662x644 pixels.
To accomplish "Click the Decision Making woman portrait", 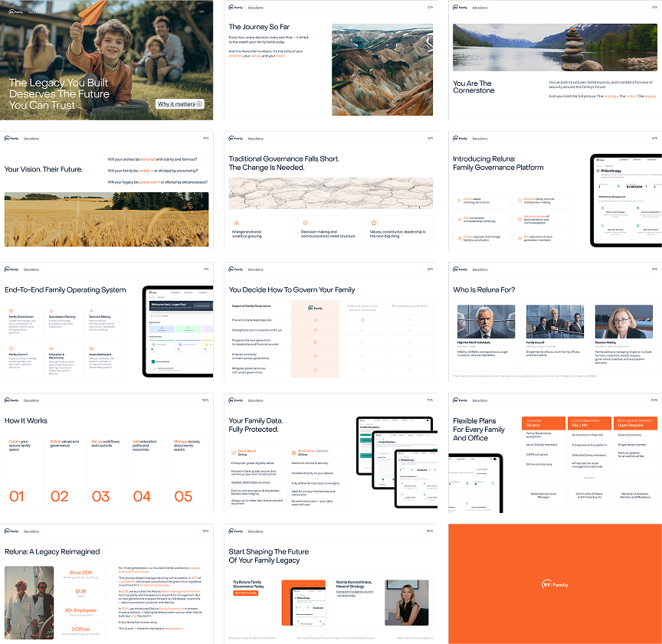I will pyautogui.click(x=624, y=322).
